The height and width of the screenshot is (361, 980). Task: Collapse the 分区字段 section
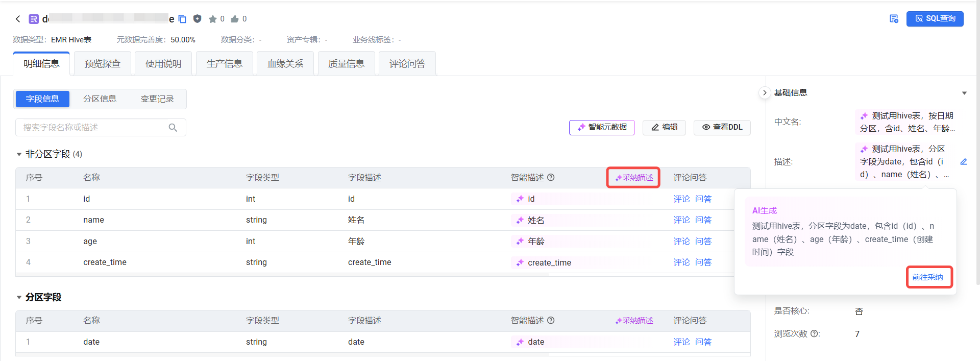(19, 297)
